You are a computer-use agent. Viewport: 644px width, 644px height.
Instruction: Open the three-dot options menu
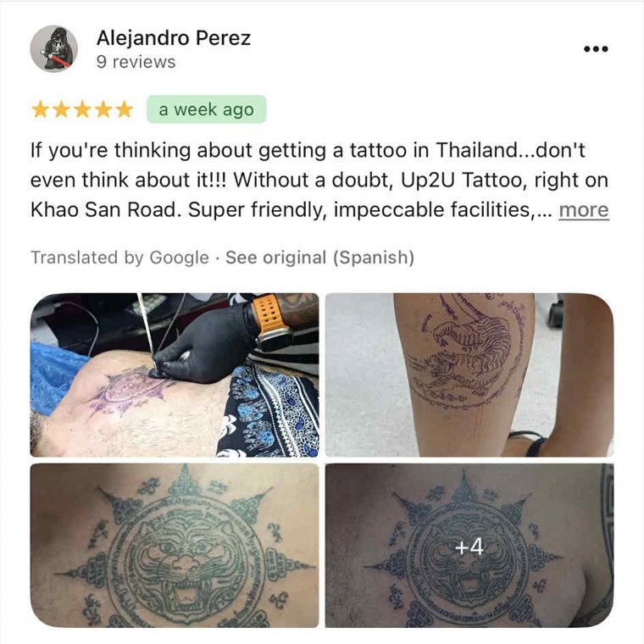[596, 49]
